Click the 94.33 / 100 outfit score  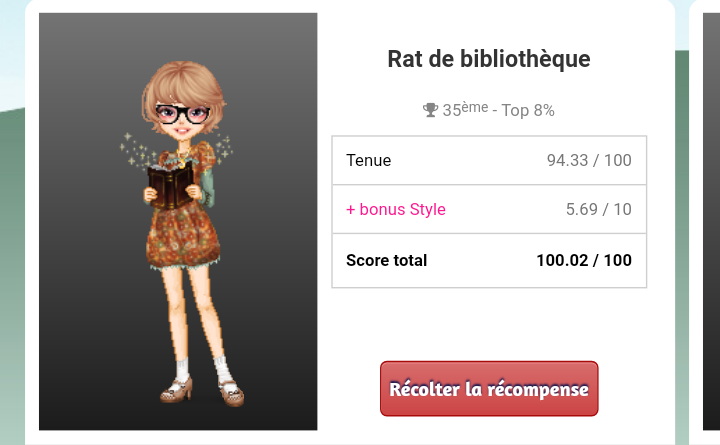coord(589,160)
